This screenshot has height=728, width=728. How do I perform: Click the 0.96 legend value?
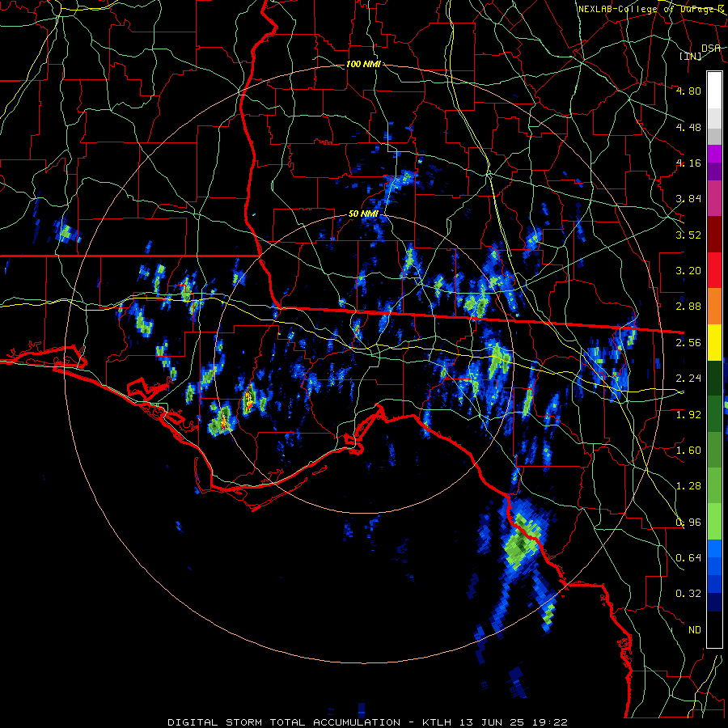[688, 523]
